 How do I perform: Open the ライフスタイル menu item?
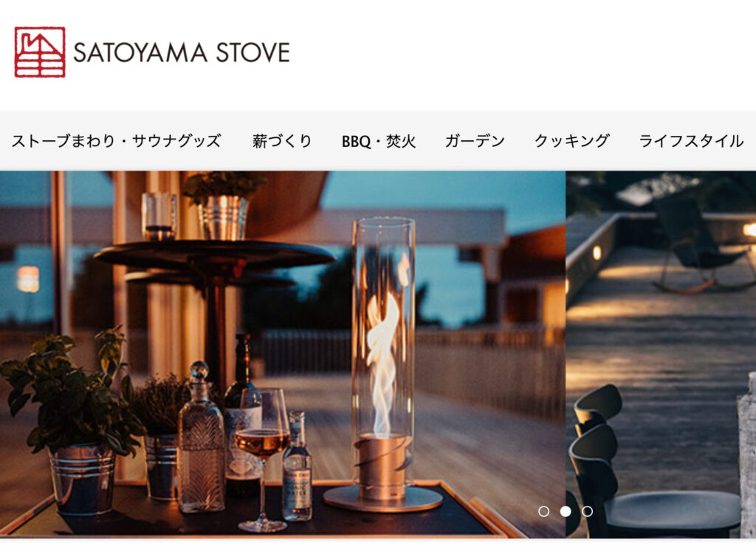coord(691,141)
